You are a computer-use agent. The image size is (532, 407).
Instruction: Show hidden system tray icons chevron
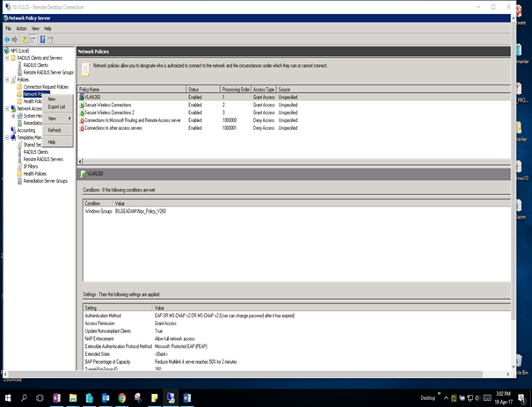[446, 398]
